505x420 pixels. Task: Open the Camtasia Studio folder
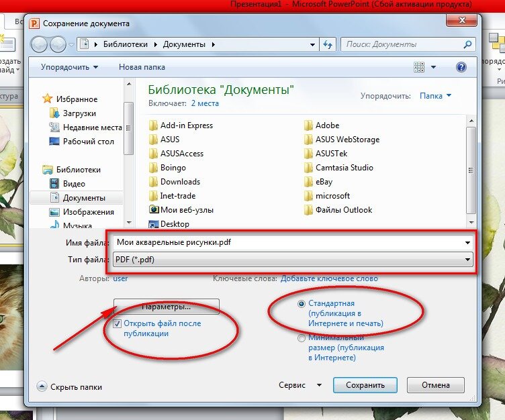tap(338, 168)
